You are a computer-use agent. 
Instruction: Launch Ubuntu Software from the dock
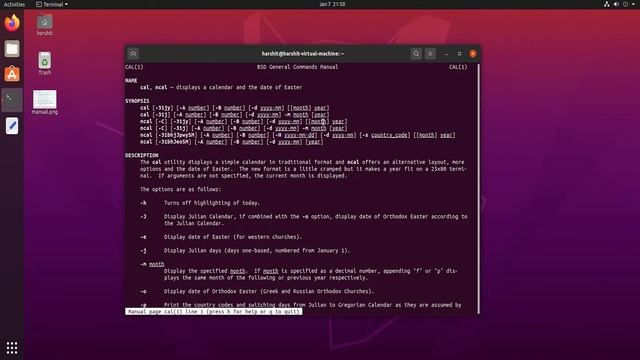point(12,74)
